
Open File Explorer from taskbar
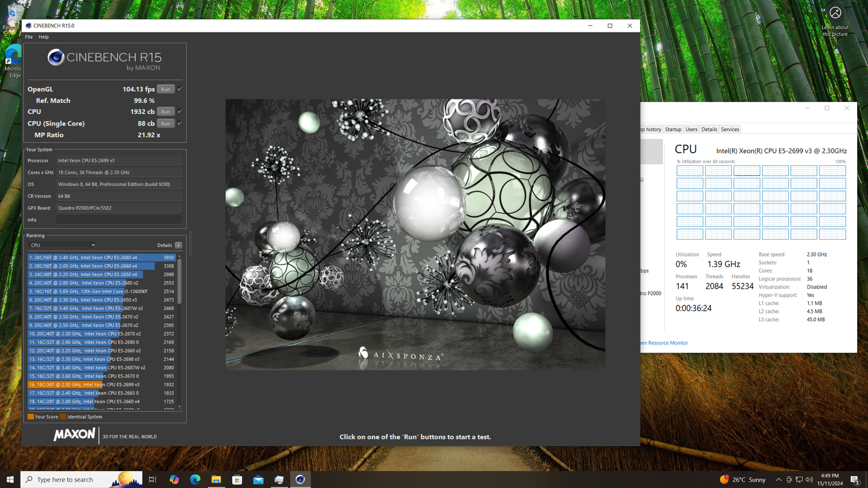pyautogui.click(x=216, y=479)
